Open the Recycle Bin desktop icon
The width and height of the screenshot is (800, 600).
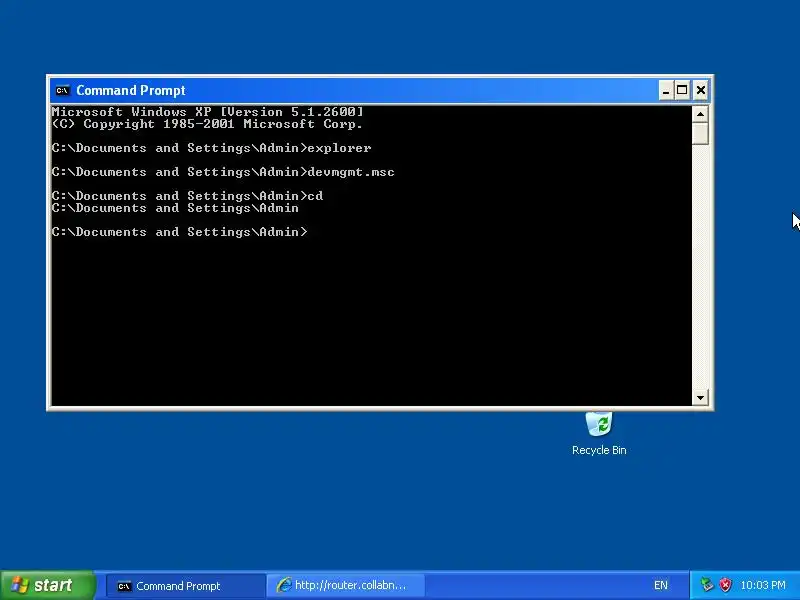[x=599, y=424]
